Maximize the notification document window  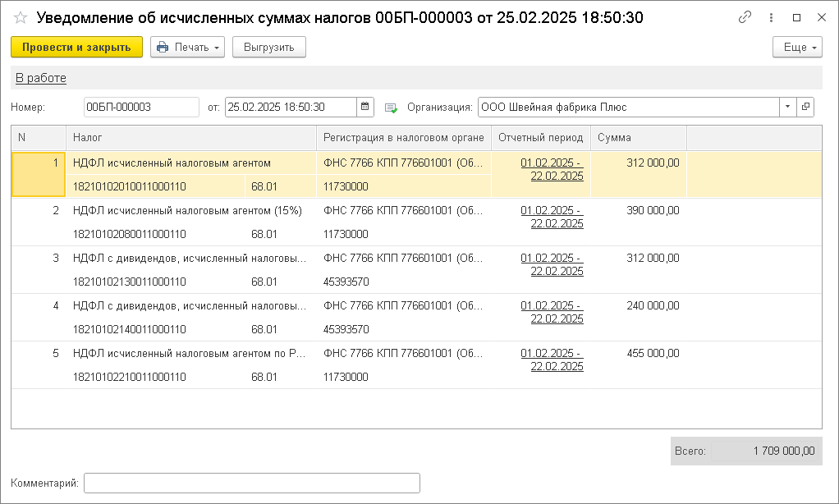tap(796, 17)
